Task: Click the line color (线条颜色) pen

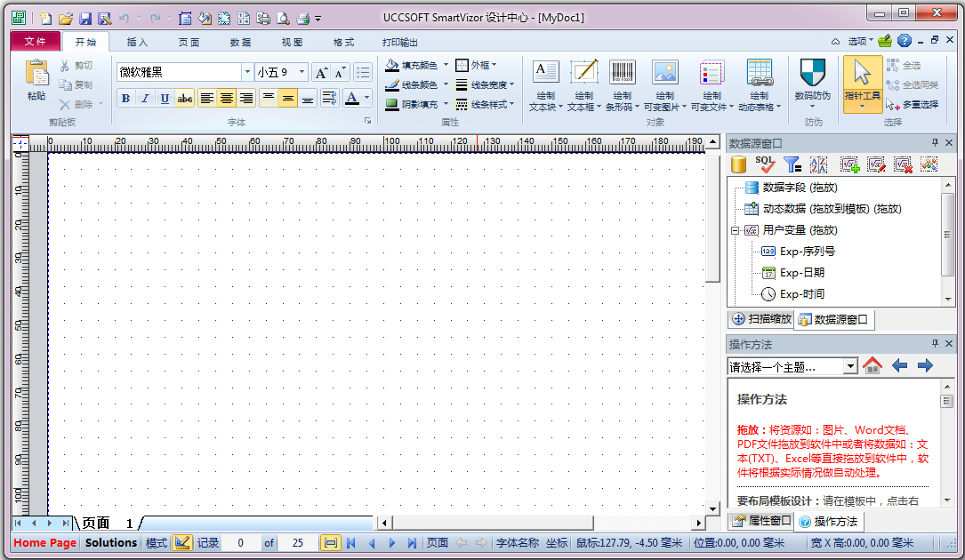Action: (x=392, y=84)
